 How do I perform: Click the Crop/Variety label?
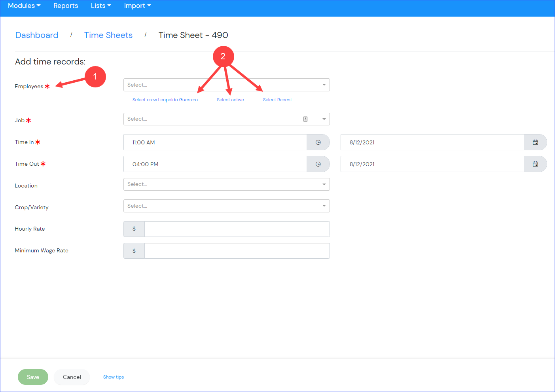(32, 207)
